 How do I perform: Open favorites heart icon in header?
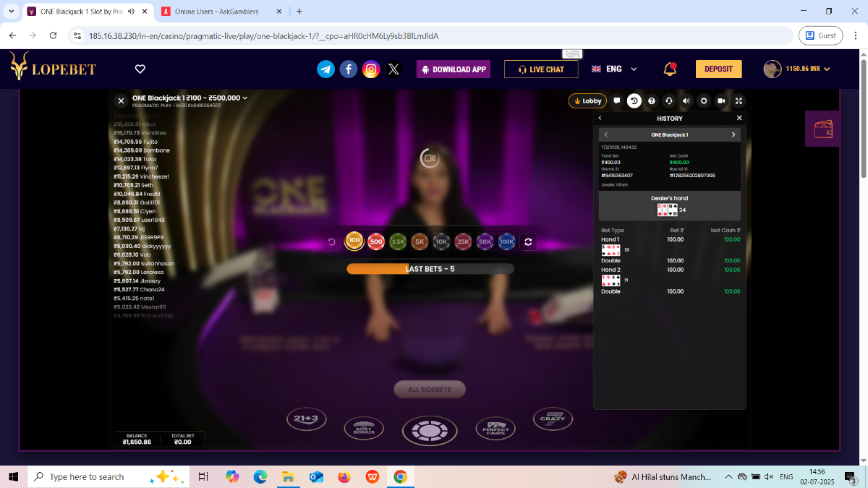coord(140,69)
